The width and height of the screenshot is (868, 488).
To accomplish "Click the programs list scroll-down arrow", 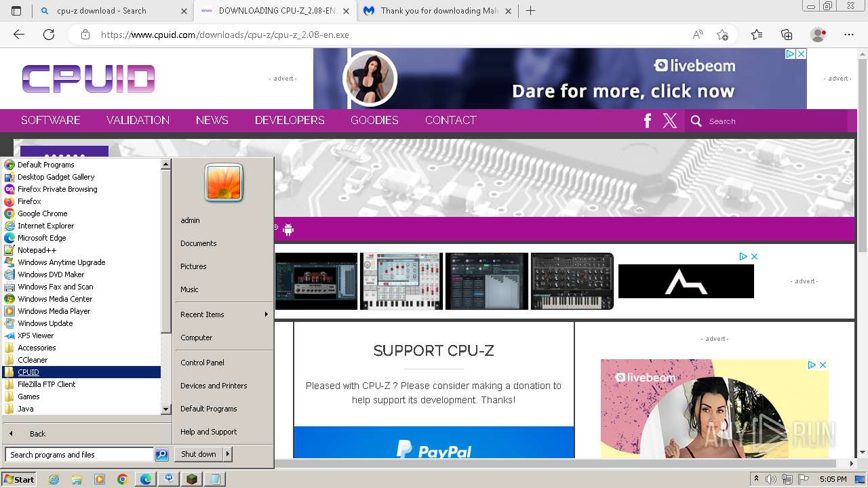I will (x=165, y=409).
